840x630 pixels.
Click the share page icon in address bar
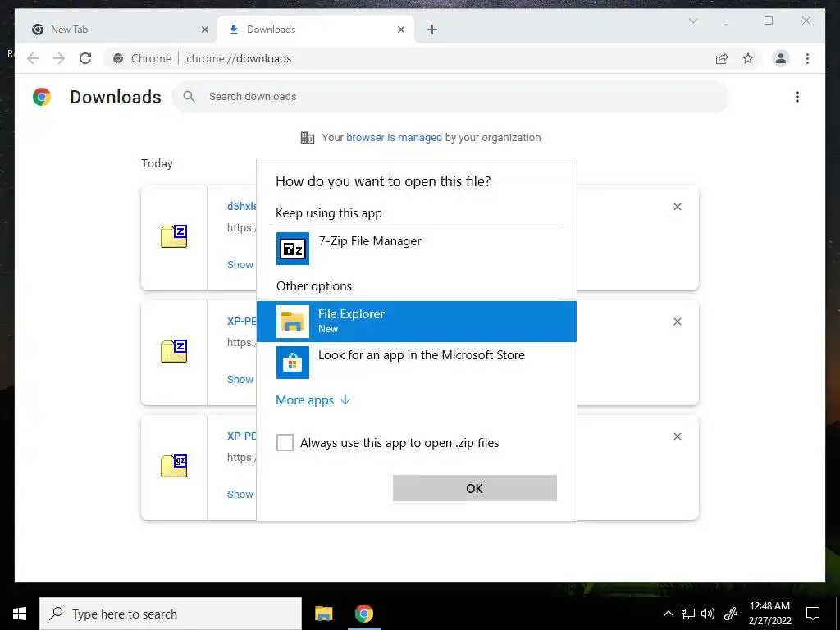(722, 58)
